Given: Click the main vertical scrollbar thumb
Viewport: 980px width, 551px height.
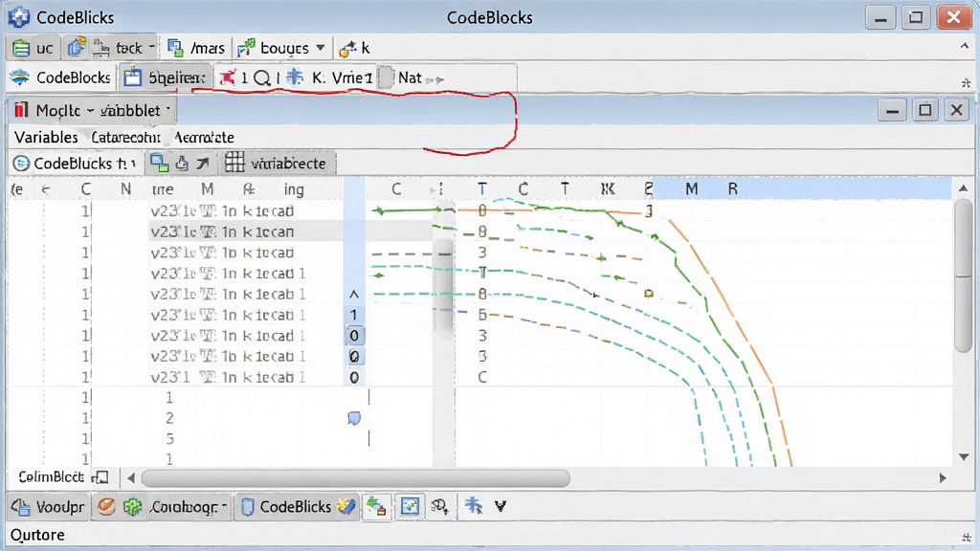Looking at the screenshot, I should [963, 275].
